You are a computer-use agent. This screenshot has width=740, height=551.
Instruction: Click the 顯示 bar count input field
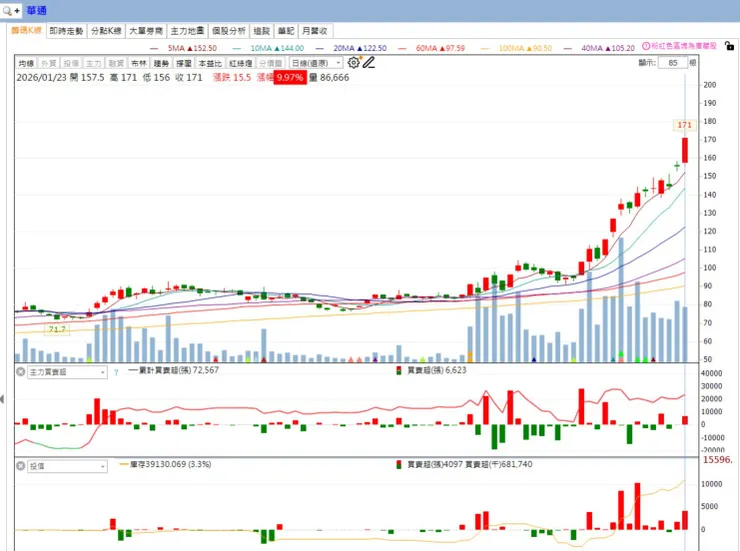click(672, 63)
